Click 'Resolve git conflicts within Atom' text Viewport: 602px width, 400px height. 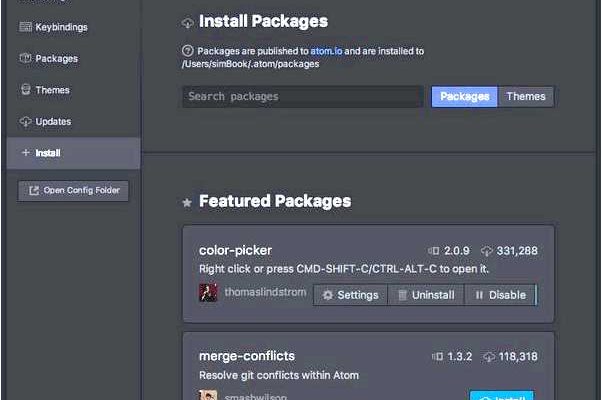coord(279,375)
